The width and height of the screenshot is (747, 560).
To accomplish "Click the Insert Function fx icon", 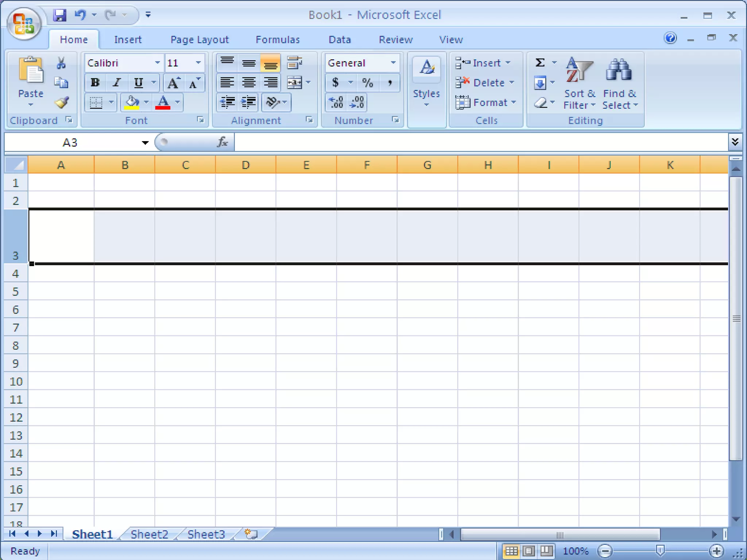I will (x=222, y=142).
